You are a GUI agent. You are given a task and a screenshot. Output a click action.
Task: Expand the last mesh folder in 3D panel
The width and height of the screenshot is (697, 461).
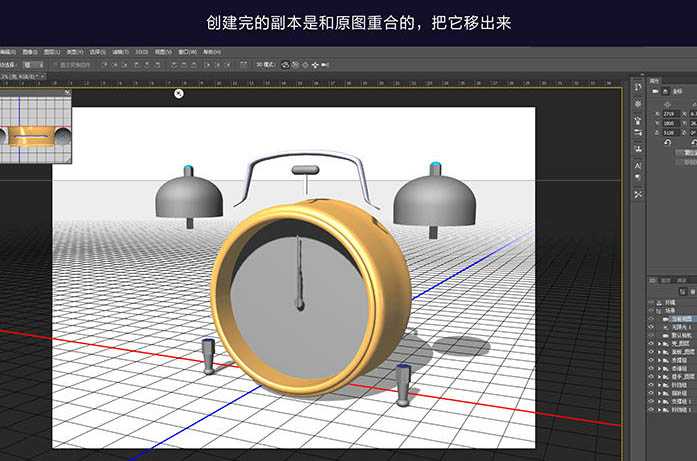point(660,409)
